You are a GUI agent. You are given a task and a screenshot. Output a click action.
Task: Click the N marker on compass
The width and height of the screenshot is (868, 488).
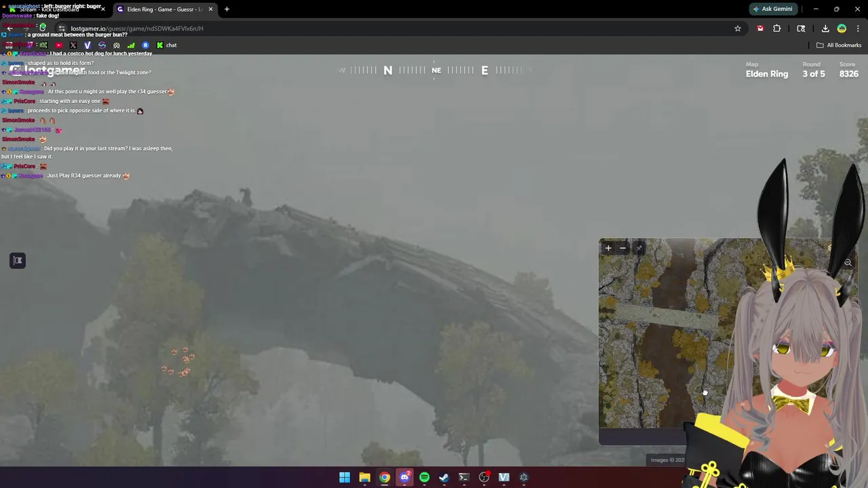[388, 70]
